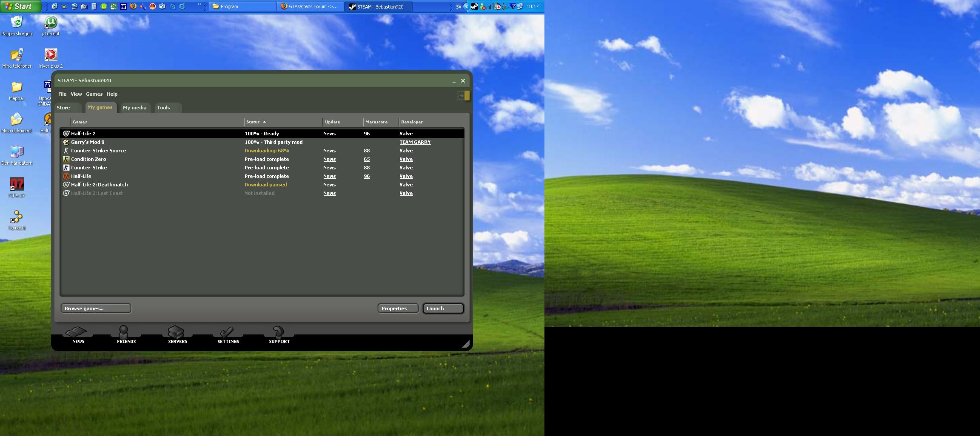Viewport: 980px width, 437px height.
Task: Open the File menu in Steam
Action: pyautogui.click(x=62, y=94)
